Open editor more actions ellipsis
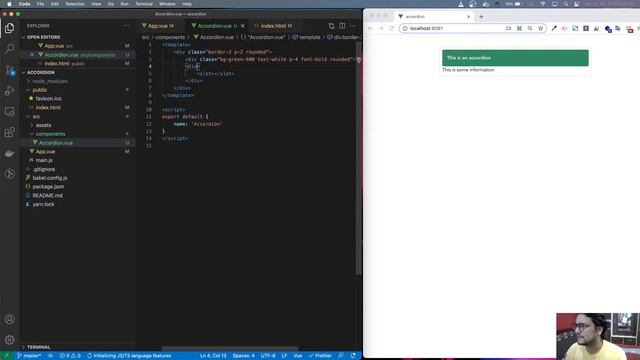The image size is (640, 360). point(353,26)
